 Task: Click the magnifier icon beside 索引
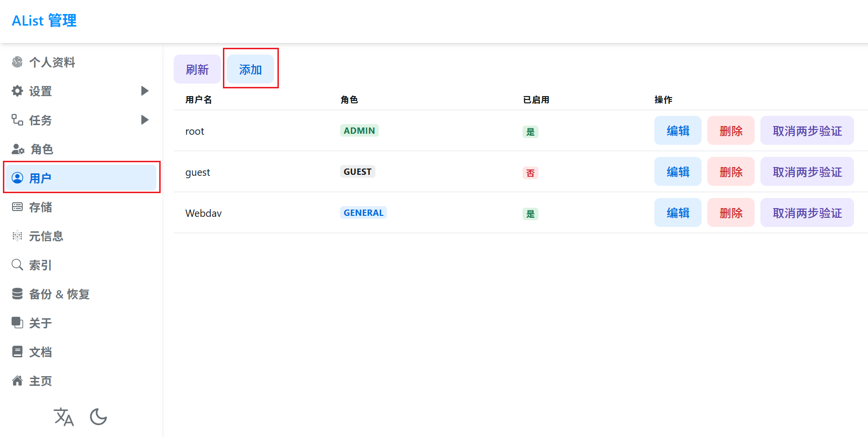[x=17, y=265]
